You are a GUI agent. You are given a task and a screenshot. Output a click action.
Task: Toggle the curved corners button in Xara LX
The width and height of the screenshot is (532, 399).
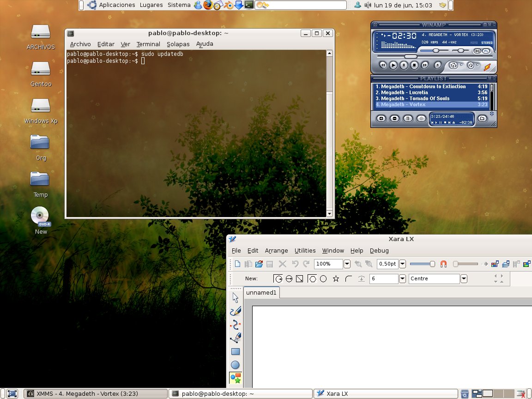pos(349,278)
